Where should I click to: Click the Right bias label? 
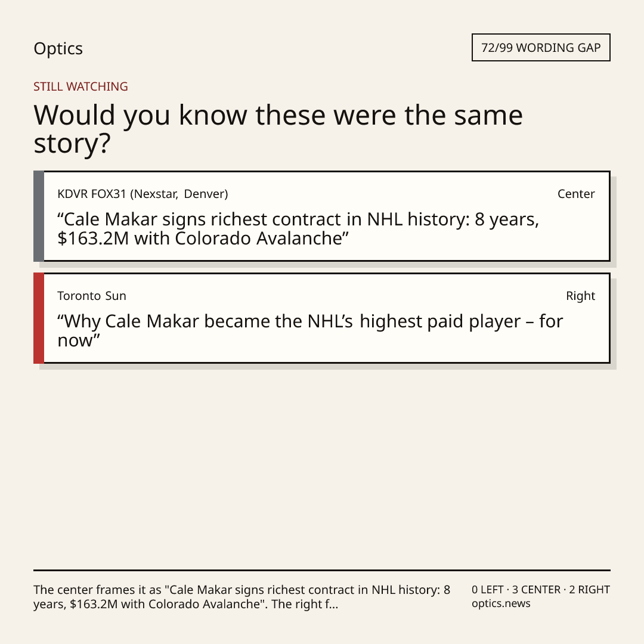pyautogui.click(x=580, y=296)
